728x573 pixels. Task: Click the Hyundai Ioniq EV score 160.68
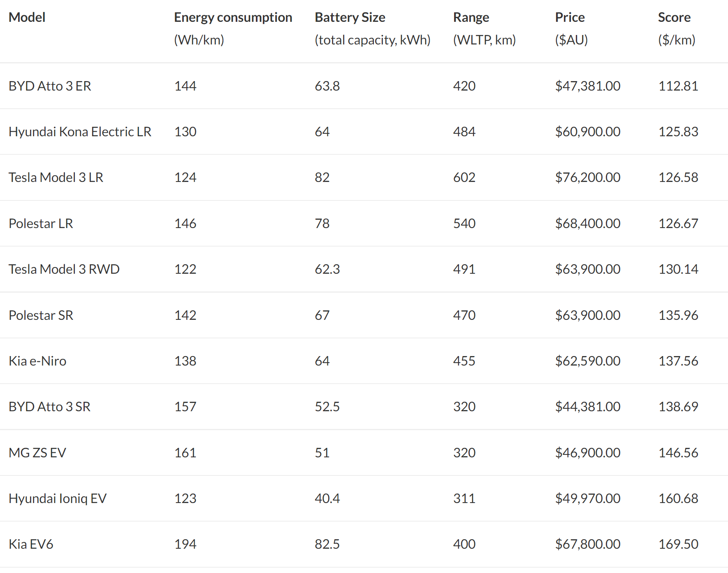[678, 498]
